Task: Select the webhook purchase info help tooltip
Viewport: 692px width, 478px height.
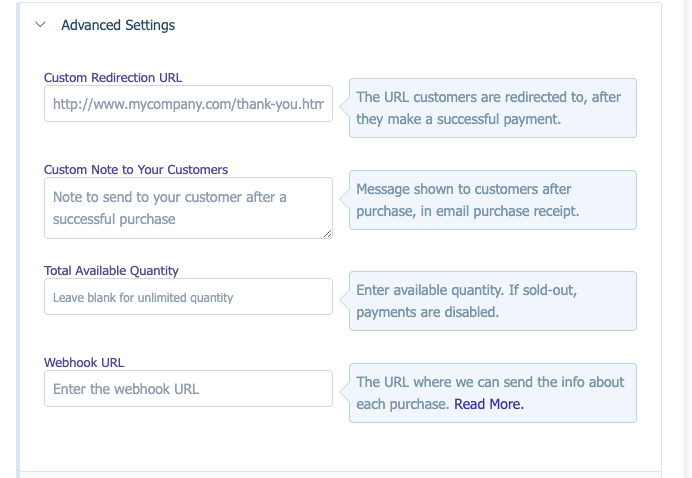Action: click(492, 392)
